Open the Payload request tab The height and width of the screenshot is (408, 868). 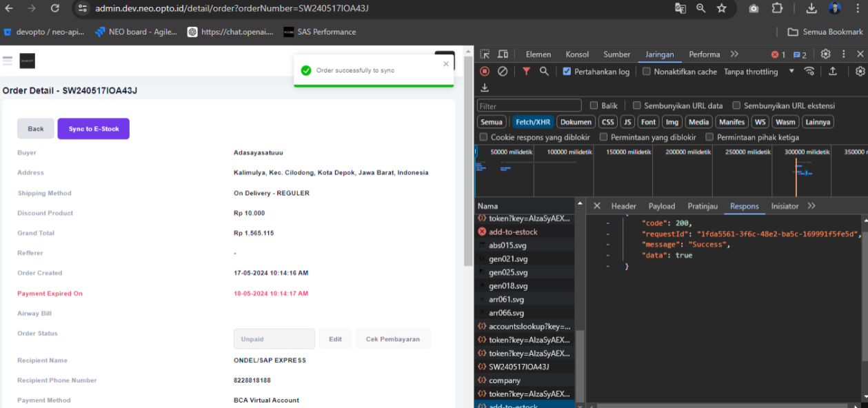[662, 206]
